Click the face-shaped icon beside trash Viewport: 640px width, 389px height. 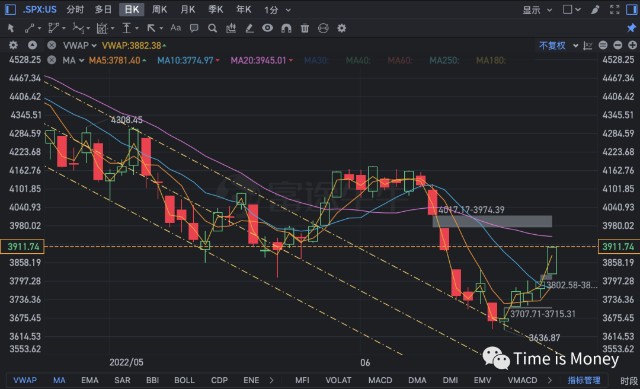pos(323,28)
